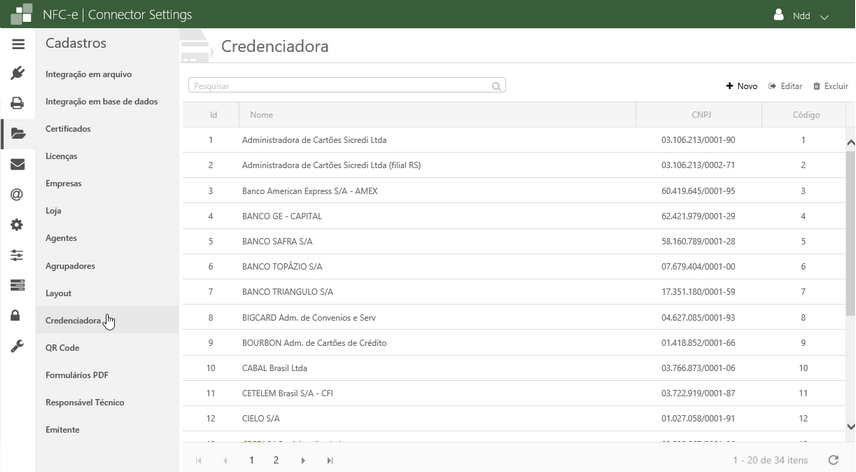Sort by Id column header
The width and height of the screenshot is (856, 472).
(x=213, y=115)
